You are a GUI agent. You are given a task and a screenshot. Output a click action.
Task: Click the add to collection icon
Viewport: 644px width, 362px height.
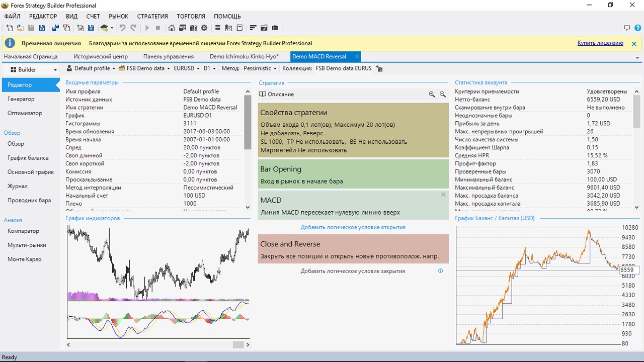click(379, 68)
